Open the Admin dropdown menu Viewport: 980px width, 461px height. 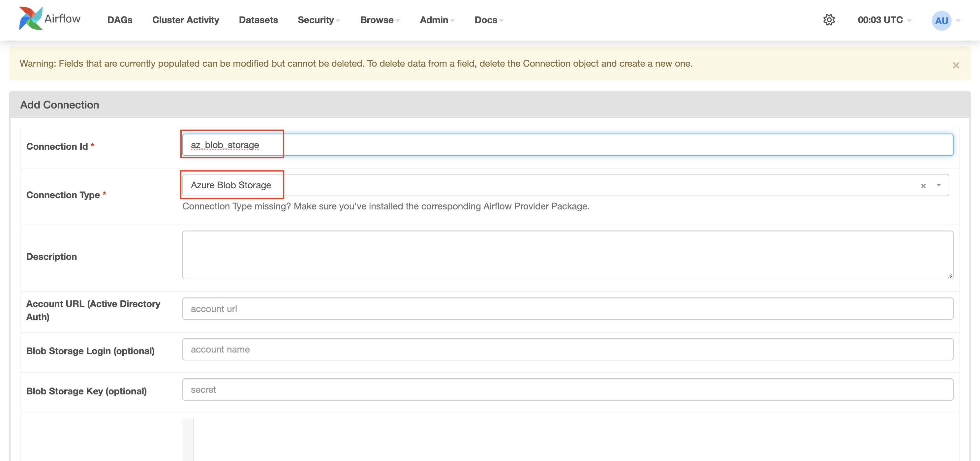pyautogui.click(x=437, y=20)
